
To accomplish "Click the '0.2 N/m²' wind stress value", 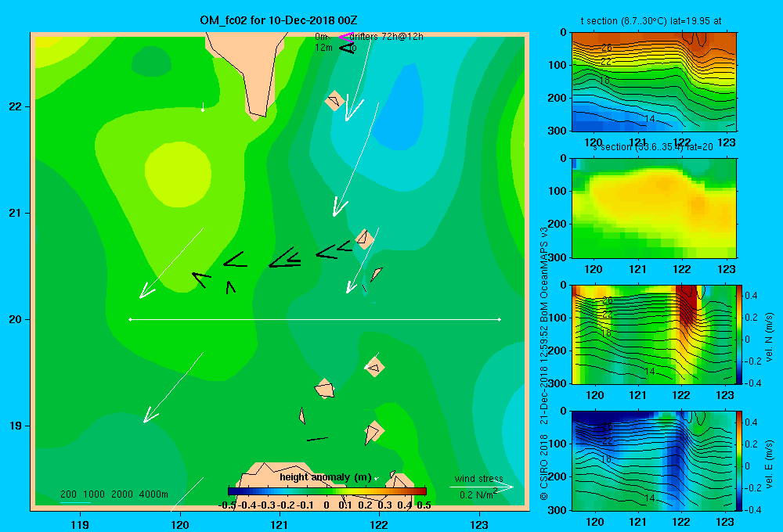I will (478, 494).
